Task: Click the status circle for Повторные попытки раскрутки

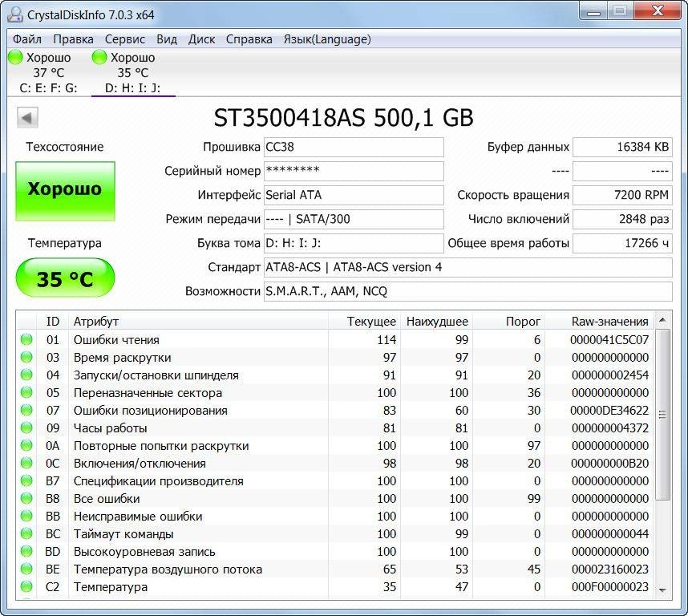Action: (x=26, y=445)
